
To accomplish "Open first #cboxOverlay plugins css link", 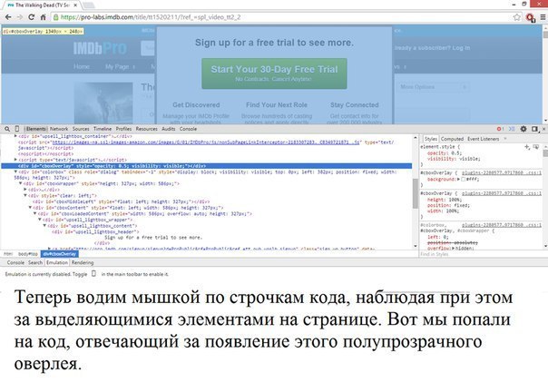I will click(x=502, y=173).
